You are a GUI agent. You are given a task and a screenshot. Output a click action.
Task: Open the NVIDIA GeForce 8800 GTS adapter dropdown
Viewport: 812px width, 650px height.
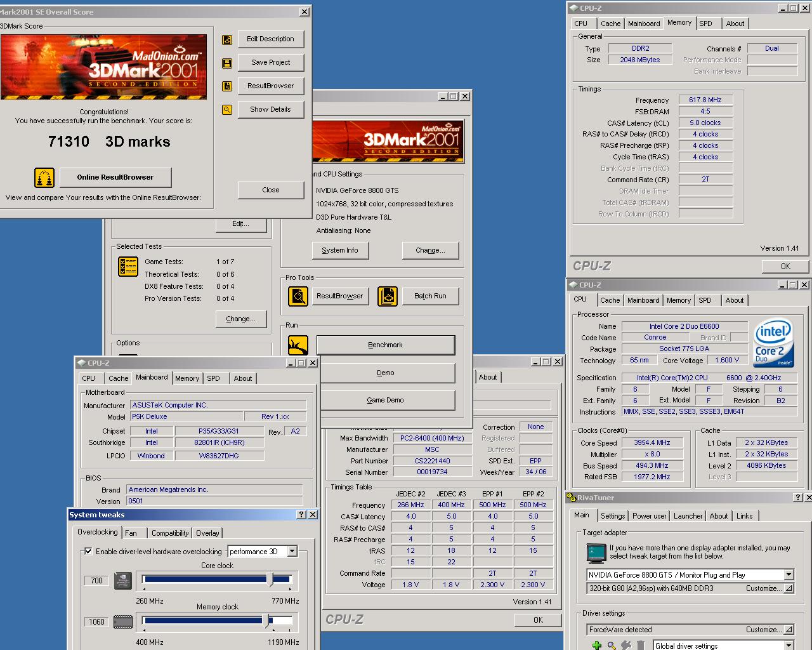[x=789, y=574]
